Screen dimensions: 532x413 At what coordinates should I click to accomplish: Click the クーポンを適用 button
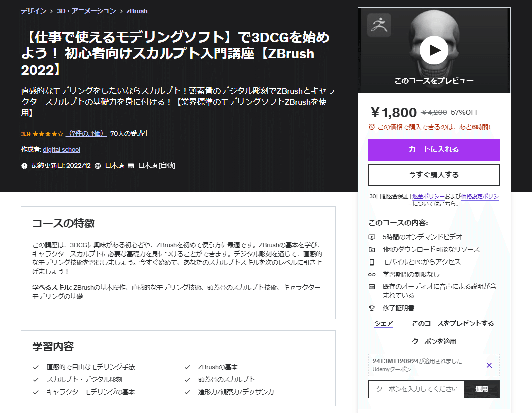click(434, 341)
